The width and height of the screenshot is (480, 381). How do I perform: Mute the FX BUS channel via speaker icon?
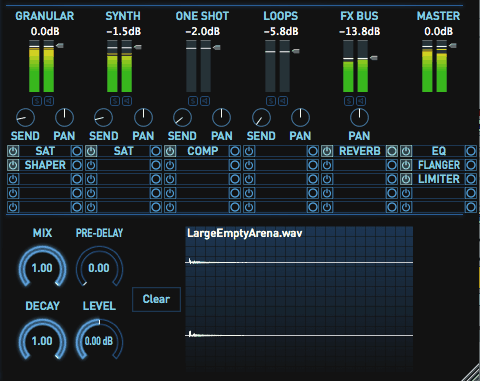361,101
